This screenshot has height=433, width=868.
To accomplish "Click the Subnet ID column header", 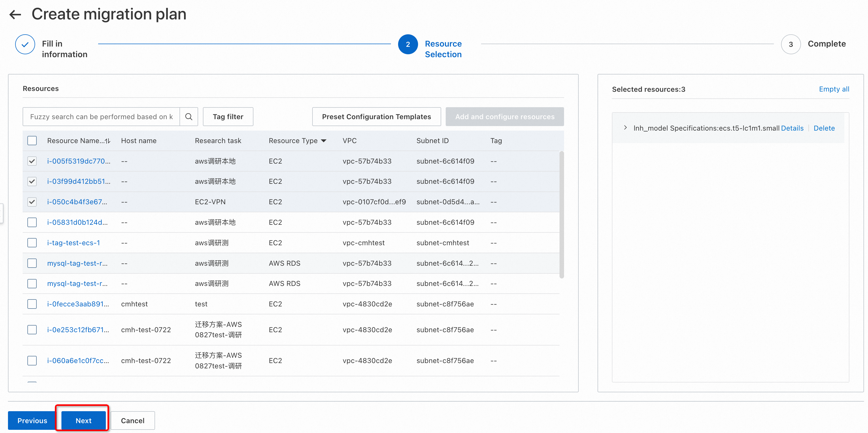I will [x=432, y=141].
